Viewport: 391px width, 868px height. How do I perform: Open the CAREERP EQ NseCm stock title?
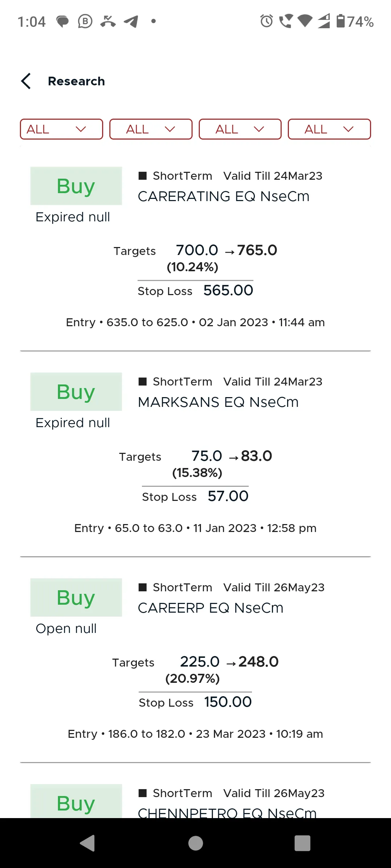pos(211,608)
